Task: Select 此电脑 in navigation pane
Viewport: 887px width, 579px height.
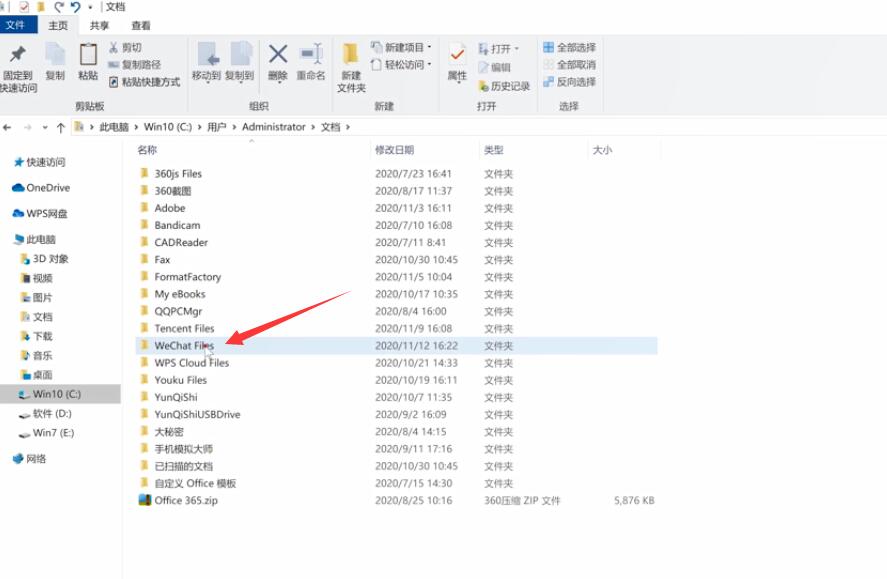Action: pyautogui.click(x=35, y=239)
